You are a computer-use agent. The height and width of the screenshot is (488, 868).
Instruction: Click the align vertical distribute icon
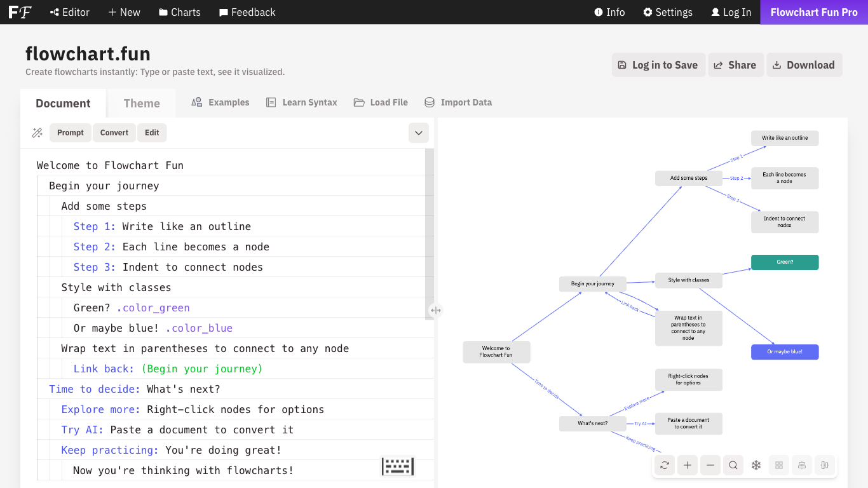(x=825, y=465)
